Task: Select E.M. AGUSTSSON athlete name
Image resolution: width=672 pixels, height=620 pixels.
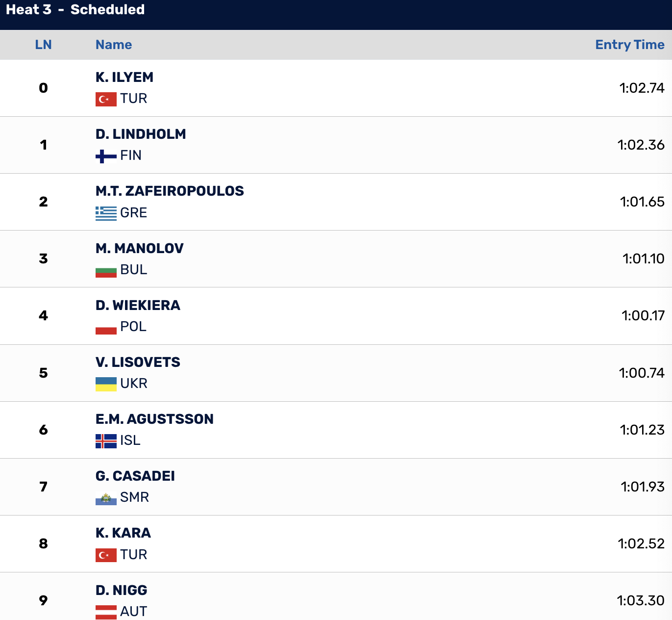Action: tap(154, 419)
